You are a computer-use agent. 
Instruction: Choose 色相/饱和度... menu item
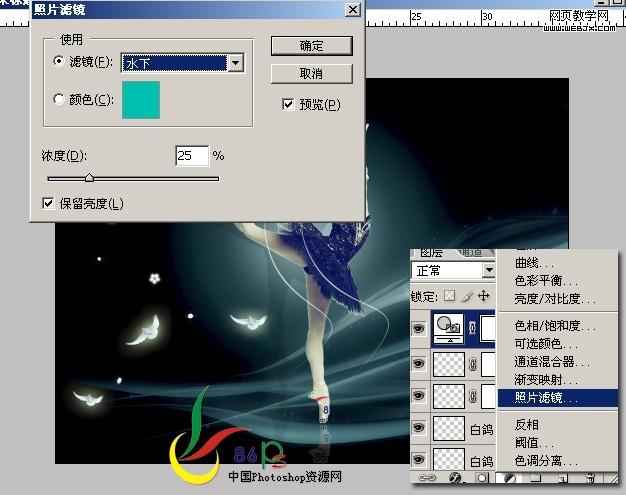click(x=555, y=326)
